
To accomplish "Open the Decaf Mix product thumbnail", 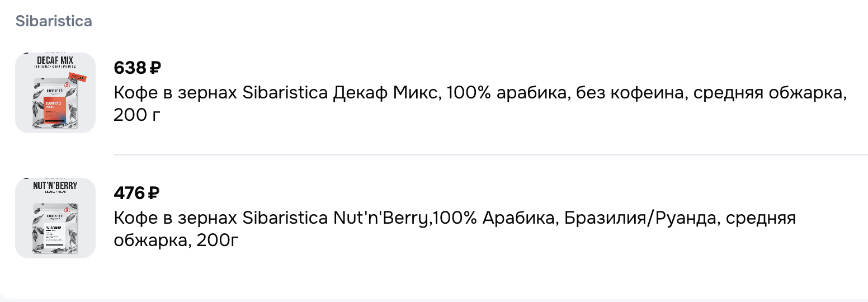I will 55,93.
